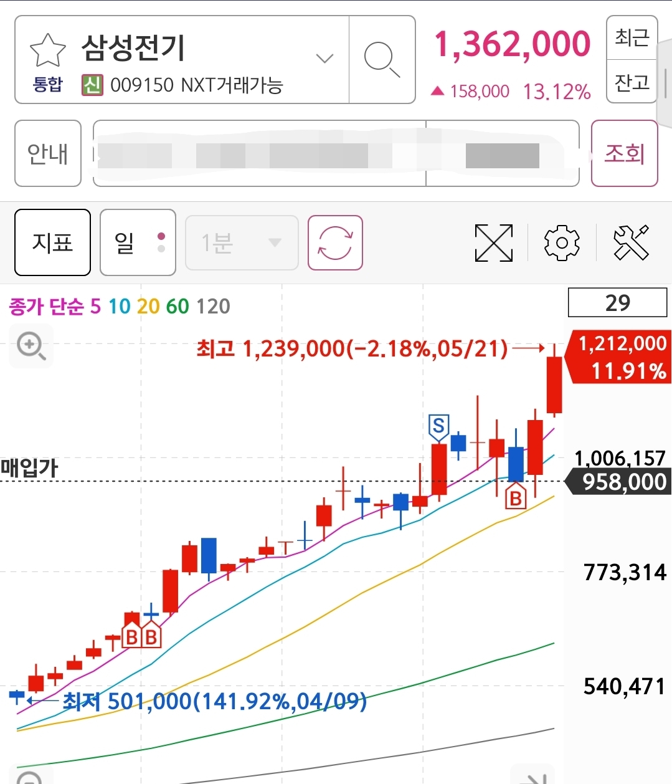Tap the 최저 501,000 low annotation
The width and height of the screenshot is (672, 784).
tap(215, 702)
